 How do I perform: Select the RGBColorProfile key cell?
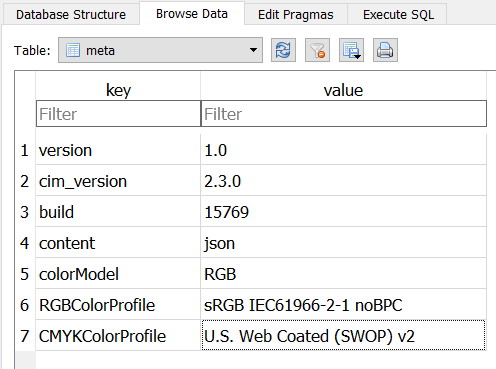(118, 304)
